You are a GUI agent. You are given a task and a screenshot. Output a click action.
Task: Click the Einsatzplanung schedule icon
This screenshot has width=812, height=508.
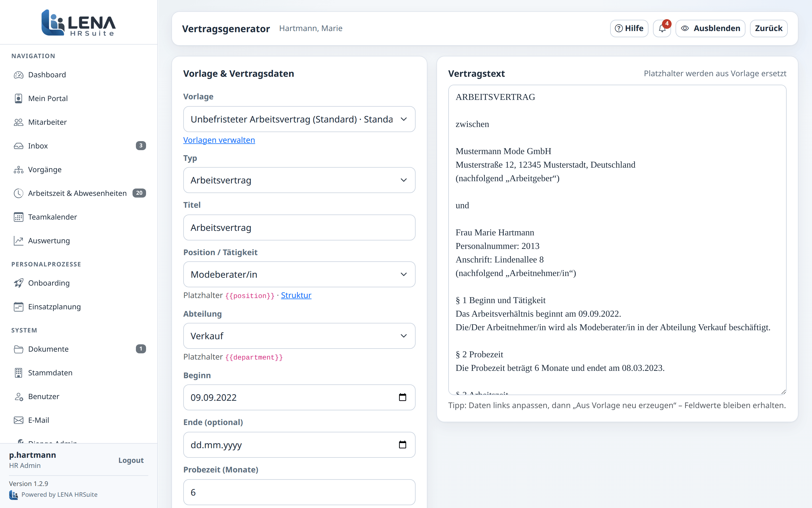click(x=18, y=307)
